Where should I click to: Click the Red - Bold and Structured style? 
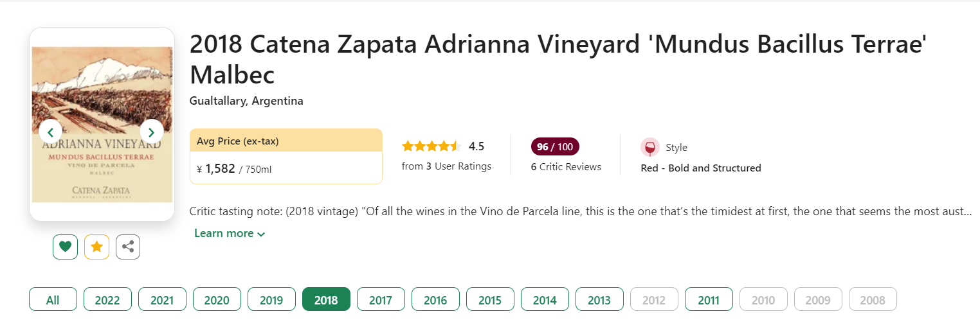pos(701,168)
